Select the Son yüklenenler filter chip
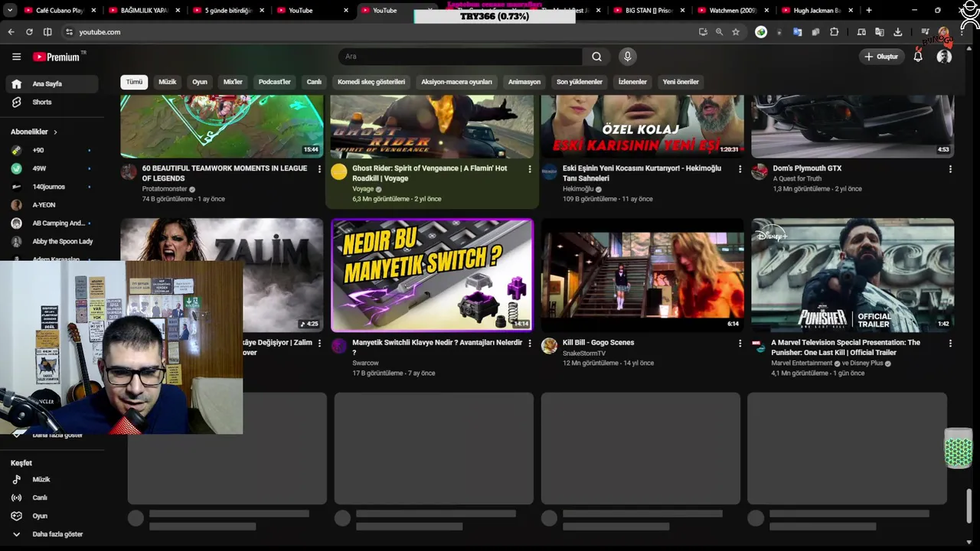The width and height of the screenshot is (980, 551). [x=580, y=82]
